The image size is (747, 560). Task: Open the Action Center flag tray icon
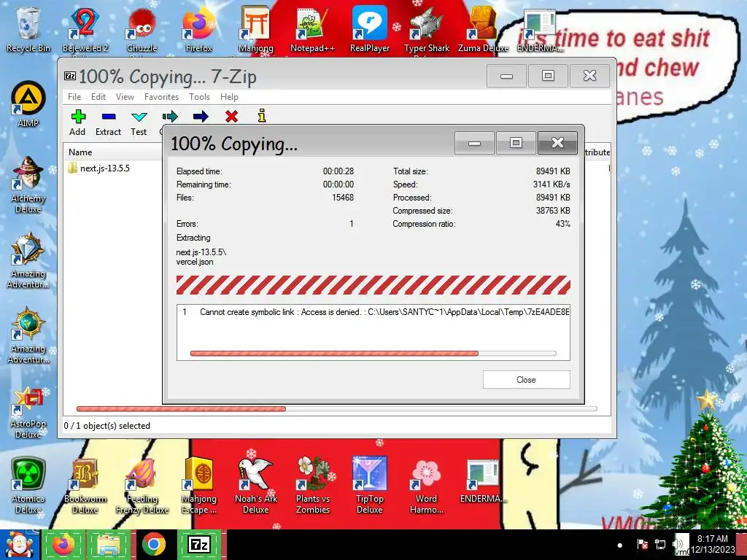[642, 544]
